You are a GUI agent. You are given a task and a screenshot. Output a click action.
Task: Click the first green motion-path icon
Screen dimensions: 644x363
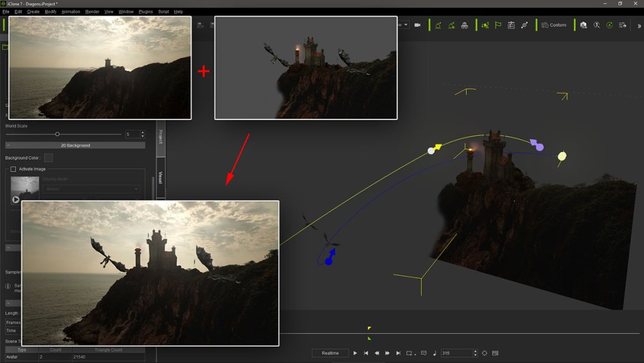tap(438, 25)
